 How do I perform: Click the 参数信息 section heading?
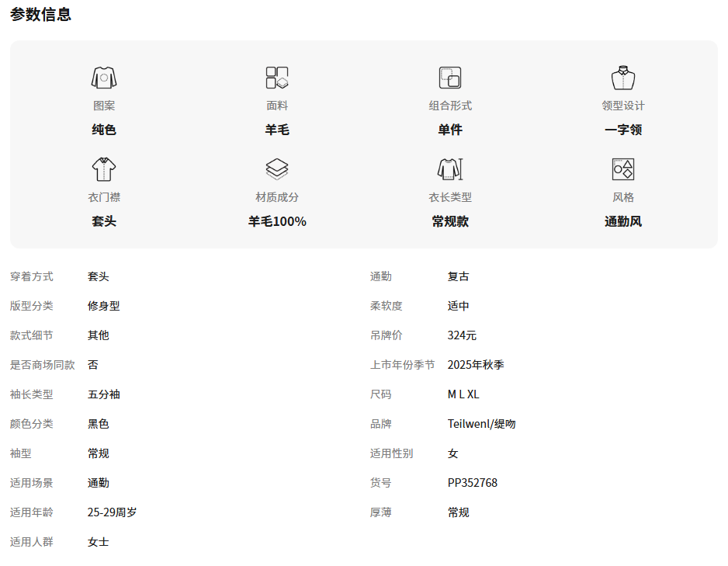tap(40, 14)
